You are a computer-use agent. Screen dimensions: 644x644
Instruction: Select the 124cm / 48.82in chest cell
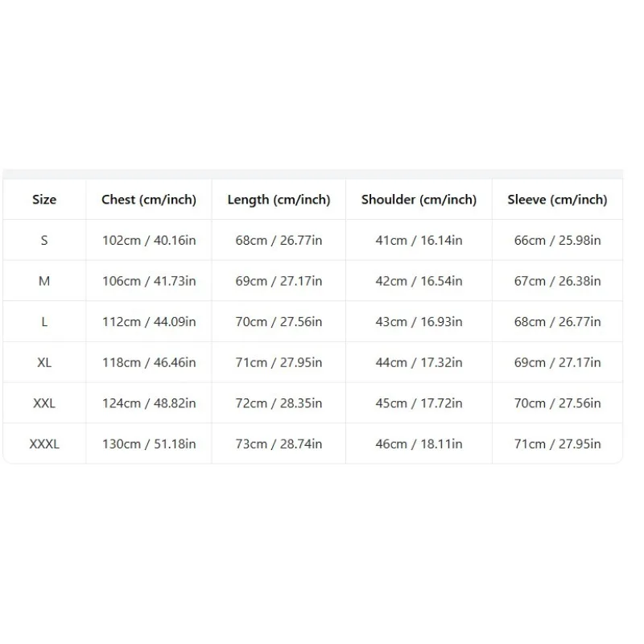click(149, 403)
